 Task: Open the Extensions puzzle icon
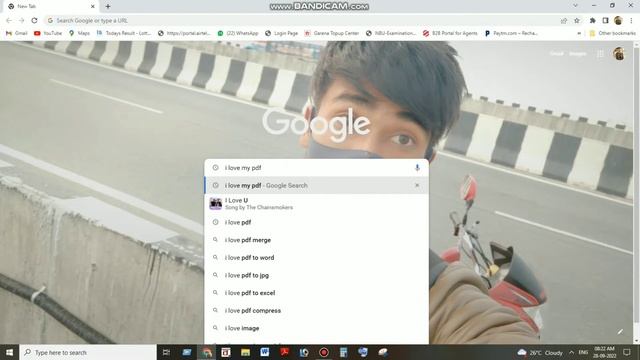coord(593,20)
